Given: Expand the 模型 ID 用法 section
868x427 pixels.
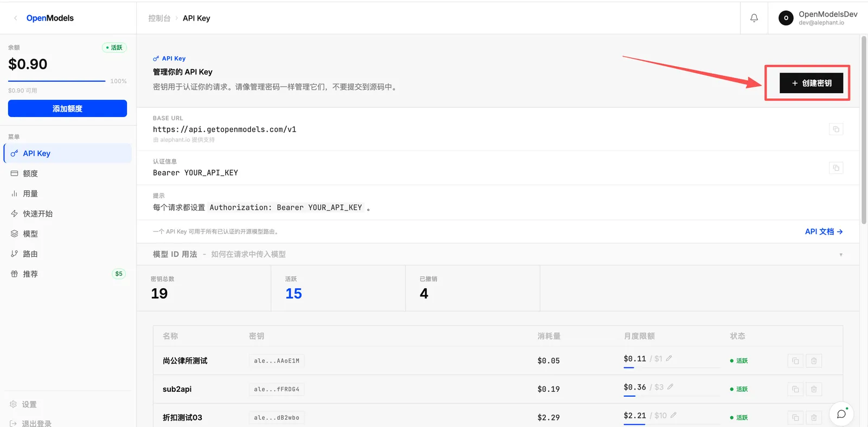Looking at the screenshot, I should 498,254.
